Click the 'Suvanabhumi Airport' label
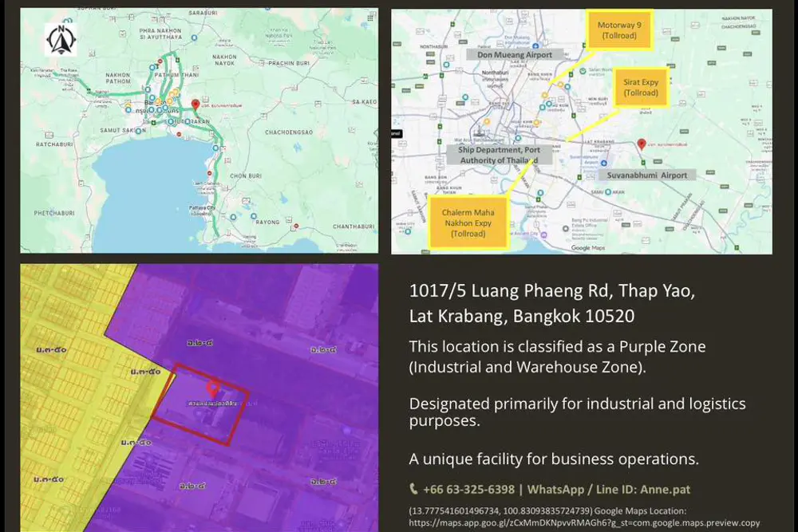The width and height of the screenshot is (798, 532). (x=647, y=175)
